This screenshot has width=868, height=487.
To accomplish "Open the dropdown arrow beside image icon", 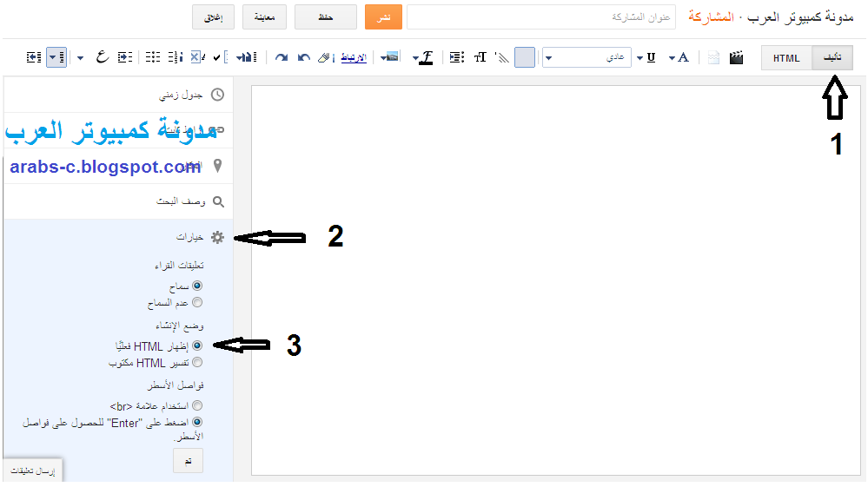I will click(x=382, y=58).
